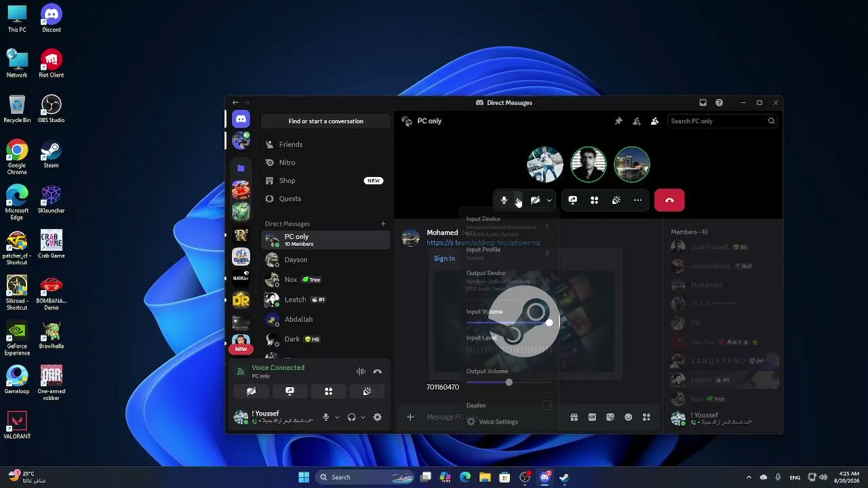Open User Settings gear icon
The image size is (868, 488).
point(378,418)
